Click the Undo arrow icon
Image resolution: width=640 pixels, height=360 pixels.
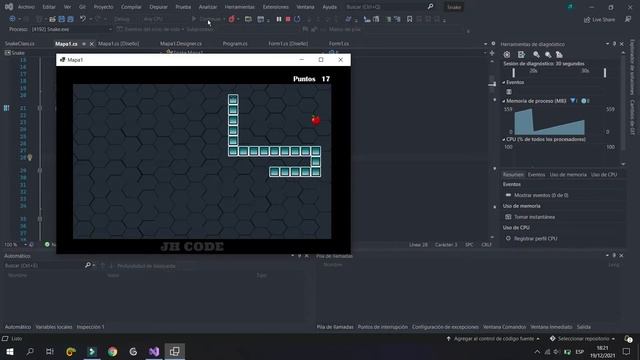click(83, 19)
